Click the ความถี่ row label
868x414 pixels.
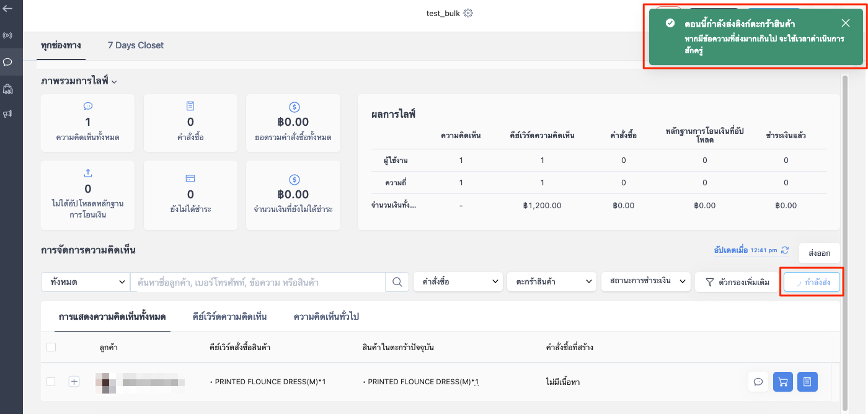coord(395,183)
